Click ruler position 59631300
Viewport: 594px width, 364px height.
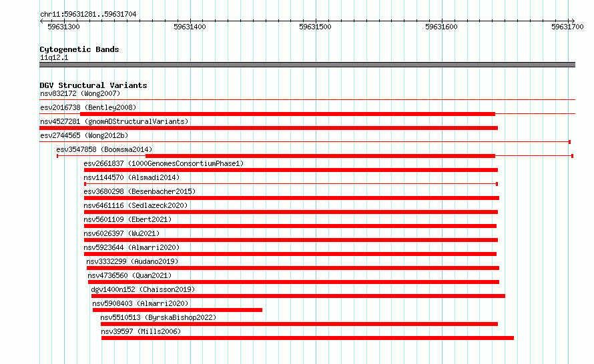(63, 27)
